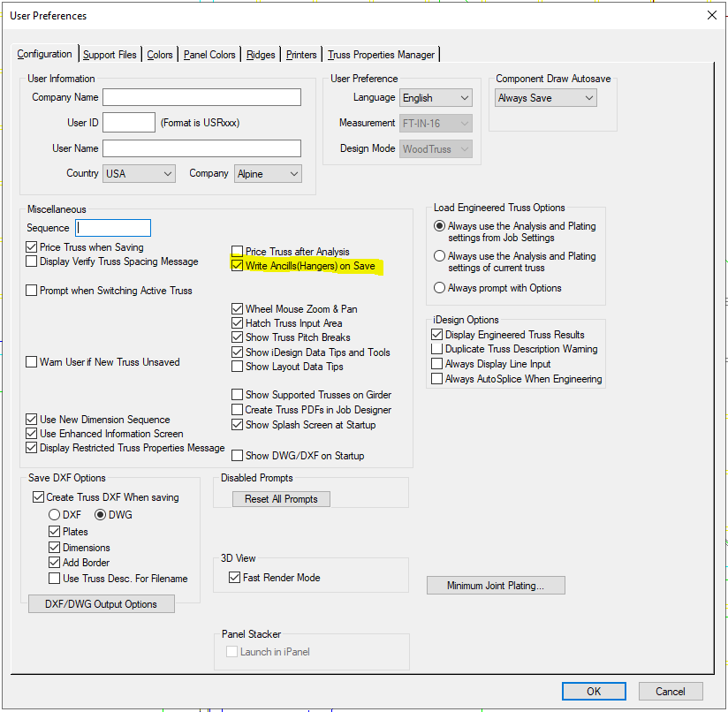Image resolution: width=728 pixels, height=712 pixels.
Task: Click DXF/DWG Output Options
Action: pyautogui.click(x=101, y=603)
